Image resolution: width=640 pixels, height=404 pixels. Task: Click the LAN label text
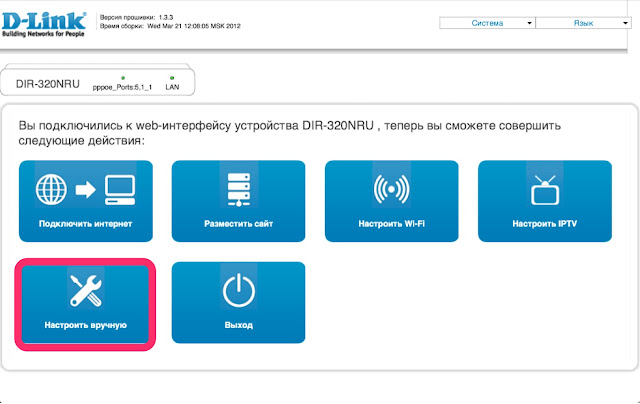tap(172, 87)
